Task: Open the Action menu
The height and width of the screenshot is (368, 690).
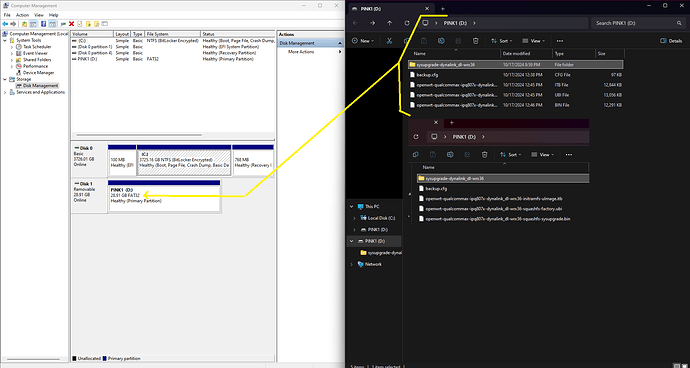Action: (x=22, y=15)
